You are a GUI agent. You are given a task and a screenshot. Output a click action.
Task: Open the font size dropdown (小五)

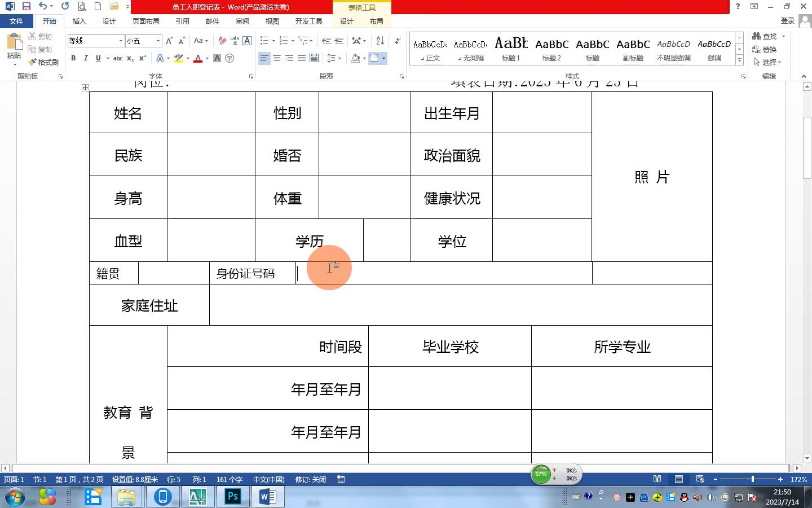click(x=158, y=41)
